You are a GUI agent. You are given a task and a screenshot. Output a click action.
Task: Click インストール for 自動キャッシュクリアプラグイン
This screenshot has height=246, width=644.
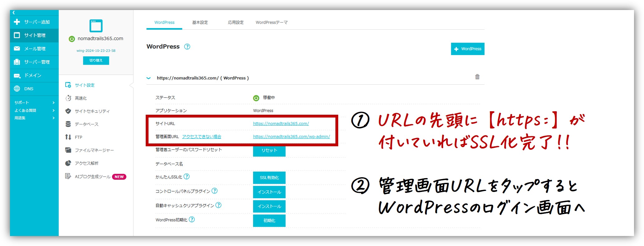[x=269, y=206]
